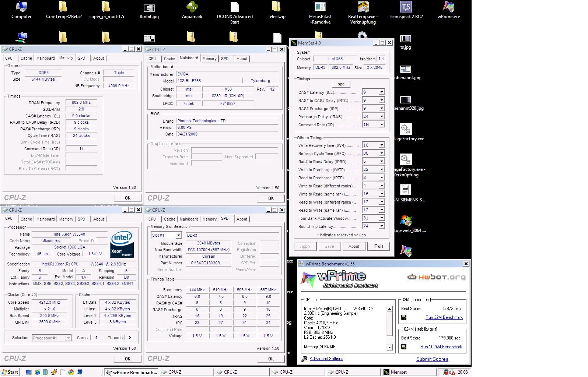Launch the Aquamark desktop icon
This screenshot has width=588, height=377.
pos(192,10)
